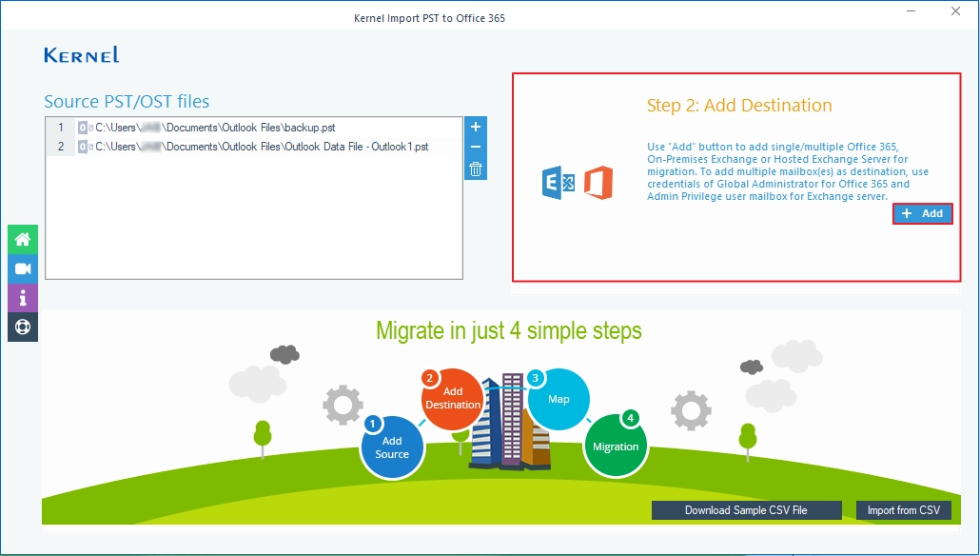Click the Map step circle
This screenshot has height=556, width=980.
tap(559, 399)
